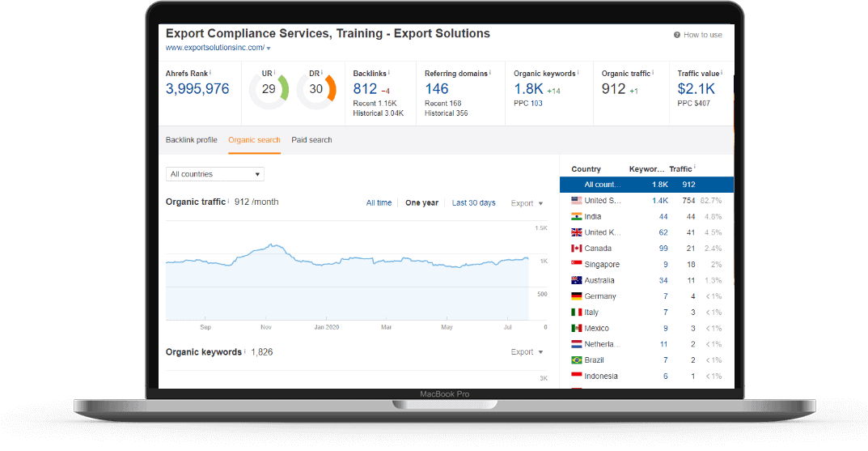This screenshot has width=868, height=451.
Task: Click the UR info icon
Action: coord(274,72)
